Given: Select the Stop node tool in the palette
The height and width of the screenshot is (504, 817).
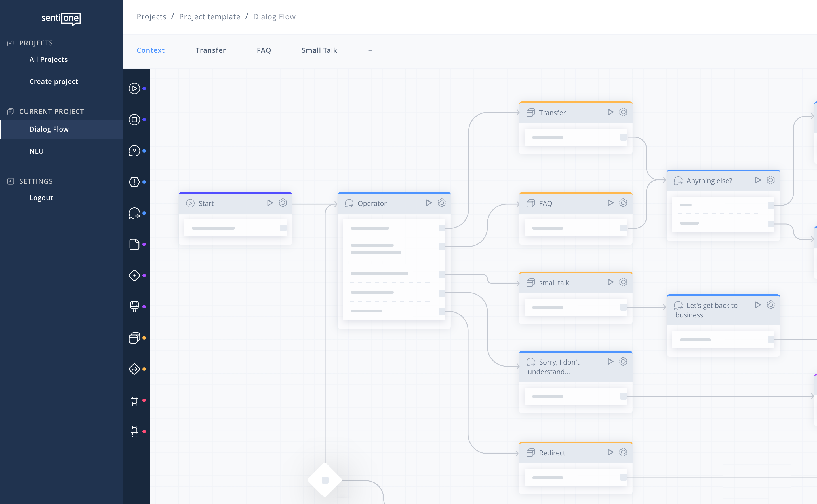Looking at the screenshot, I should click(134, 119).
